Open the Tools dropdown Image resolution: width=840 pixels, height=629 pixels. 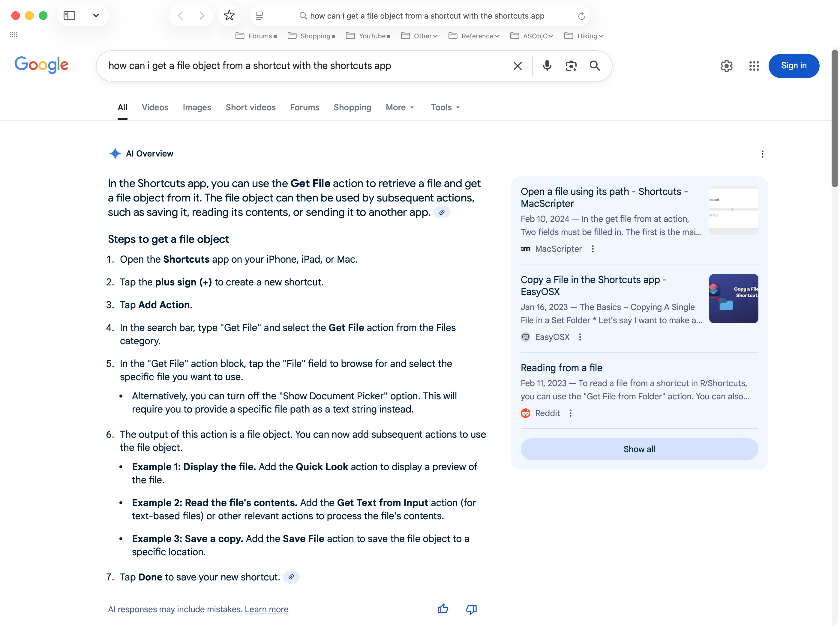pyautogui.click(x=445, y=107)
